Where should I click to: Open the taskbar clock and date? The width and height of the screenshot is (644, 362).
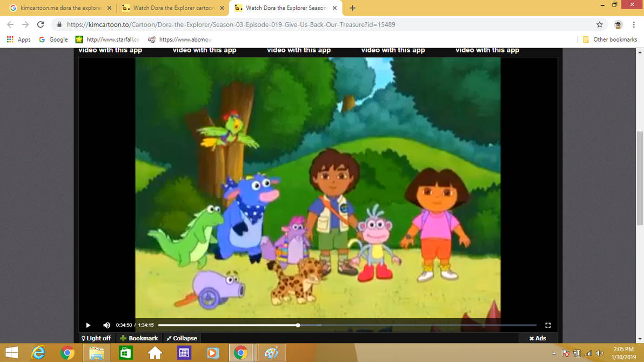[x=623, y=353]
